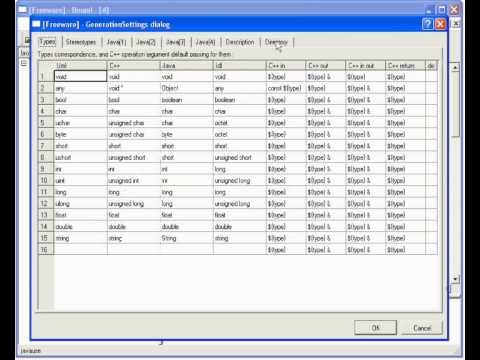480x360 pixels.
Task: Click the Java column header
Action: coord(186,65)
